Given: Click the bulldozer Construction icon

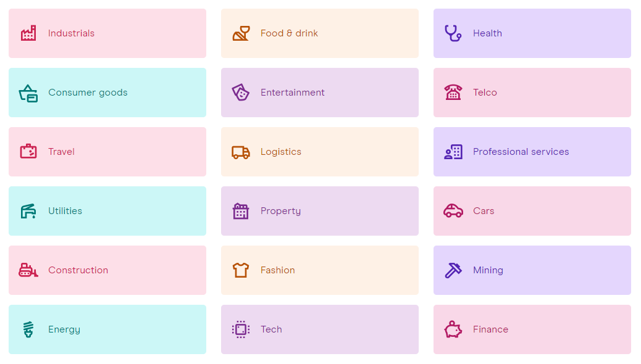Looking at the screenshot, I should click(28, 270).
